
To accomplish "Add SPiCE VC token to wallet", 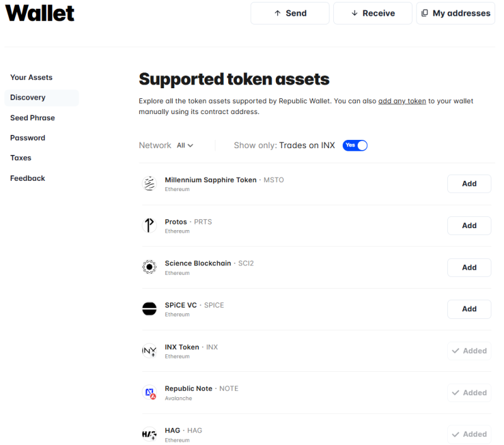I will click(x=469, y=309).
